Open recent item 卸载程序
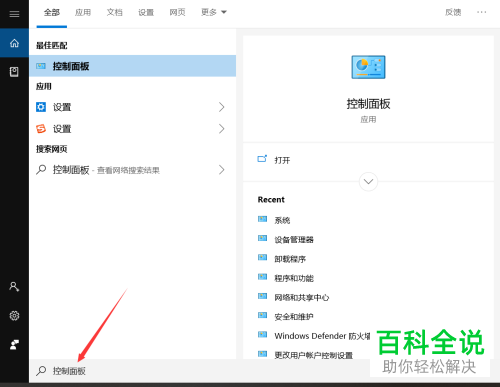Image resolution: width=500 pixels, height=387 pixels. (x=290, y=259)
